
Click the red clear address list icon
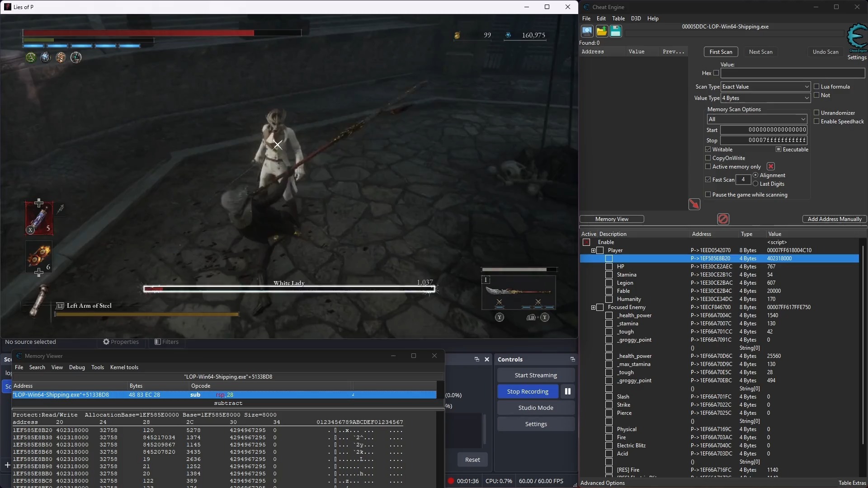723,219
